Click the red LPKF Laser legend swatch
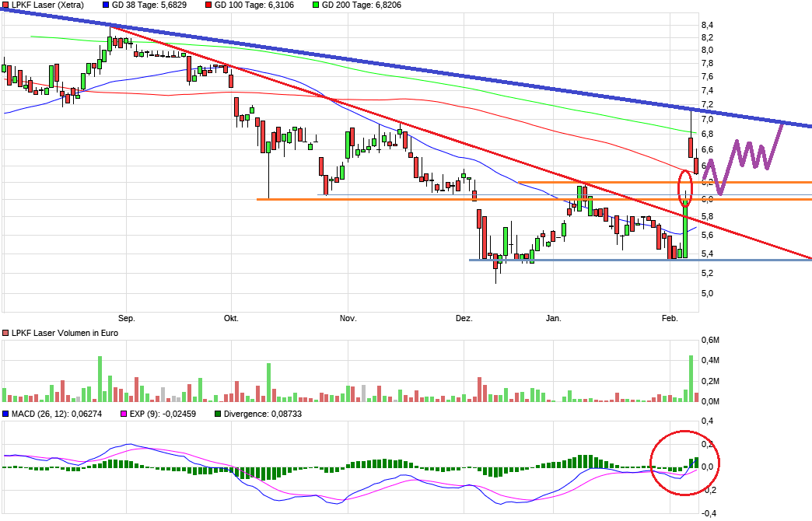812x521 pixels. coord(5,5)
